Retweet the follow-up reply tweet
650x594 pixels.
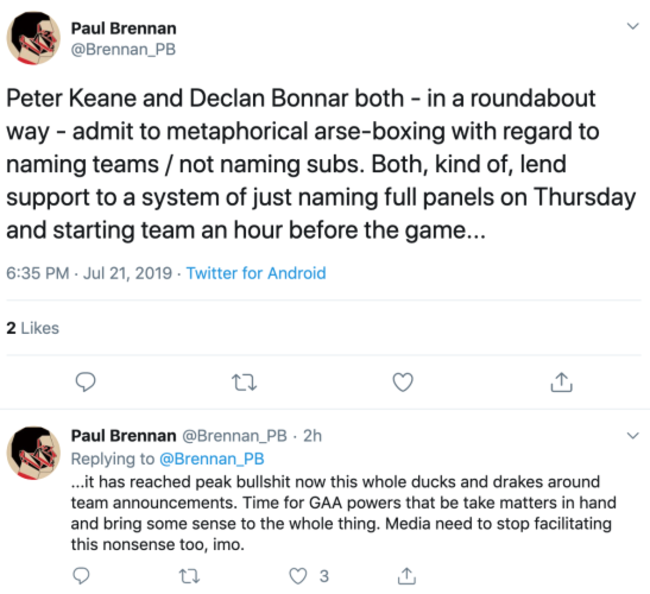click(x=187, y=575)
